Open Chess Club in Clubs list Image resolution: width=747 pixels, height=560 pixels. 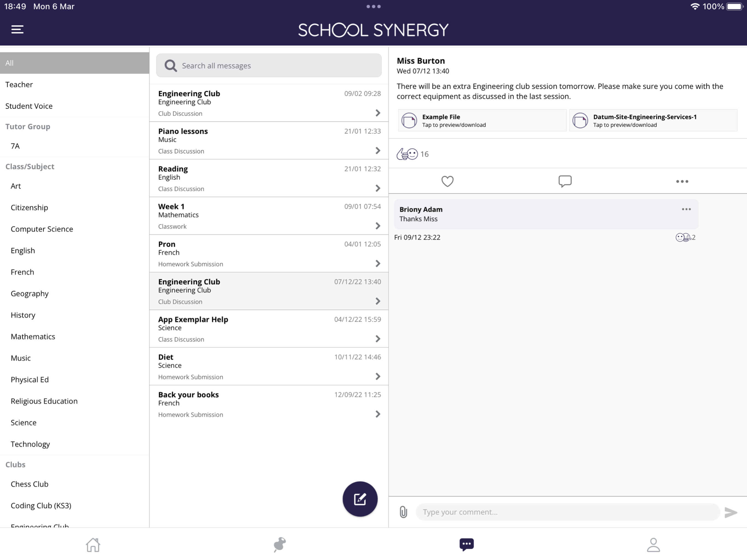[x=75, y=484]
